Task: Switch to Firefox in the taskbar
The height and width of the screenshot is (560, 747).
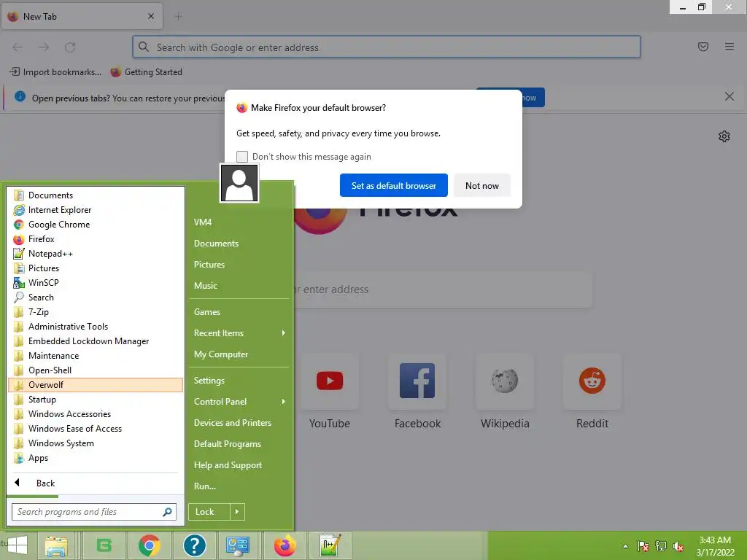Action: 285,545
